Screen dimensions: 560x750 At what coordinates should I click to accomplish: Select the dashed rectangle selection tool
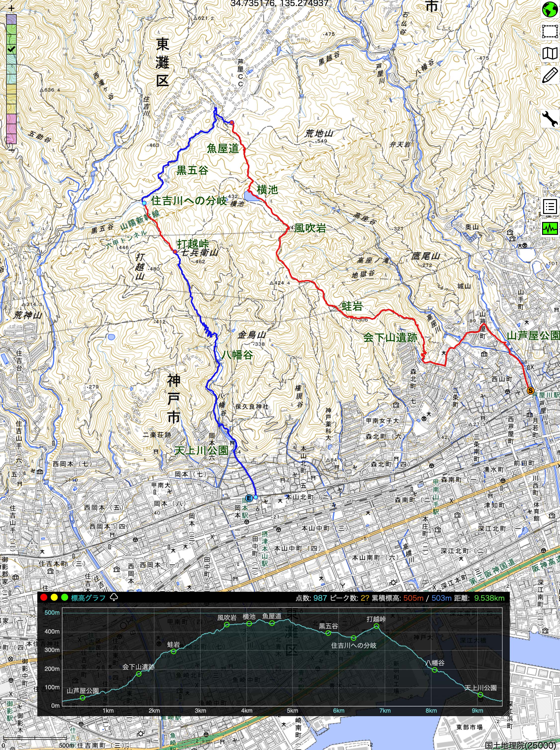click(550, 32)
